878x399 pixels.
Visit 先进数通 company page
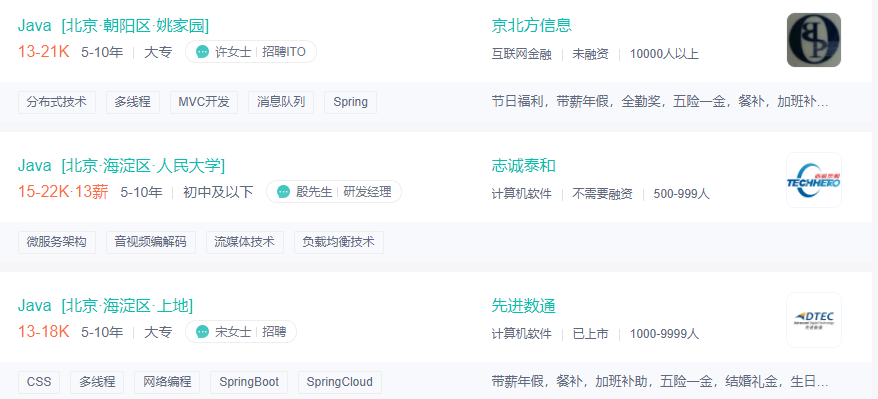pos(524,306)
